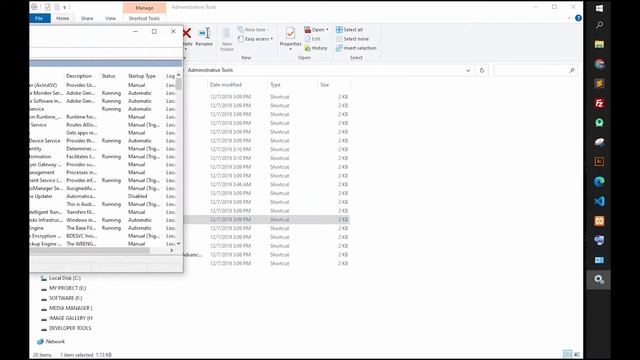Open Sublime Text from the taskbar

599,84
